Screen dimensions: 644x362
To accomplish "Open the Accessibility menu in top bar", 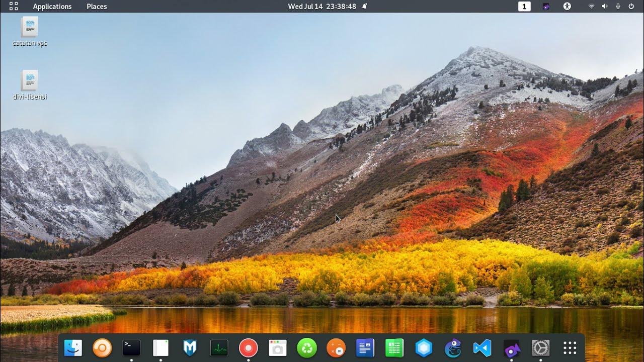I will pyautogui.click(x=568, y=6).
